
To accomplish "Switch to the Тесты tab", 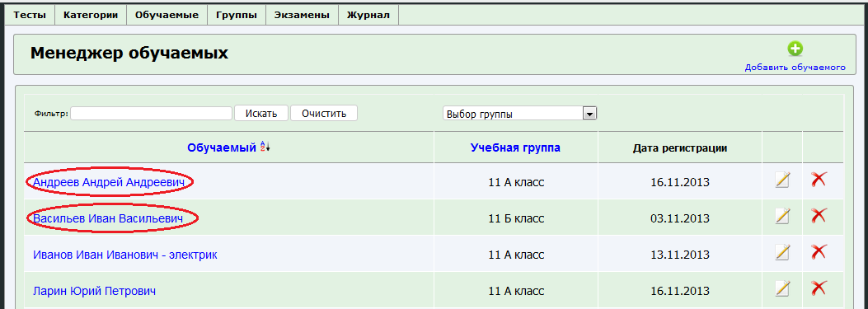I will [x=30, y=15].
